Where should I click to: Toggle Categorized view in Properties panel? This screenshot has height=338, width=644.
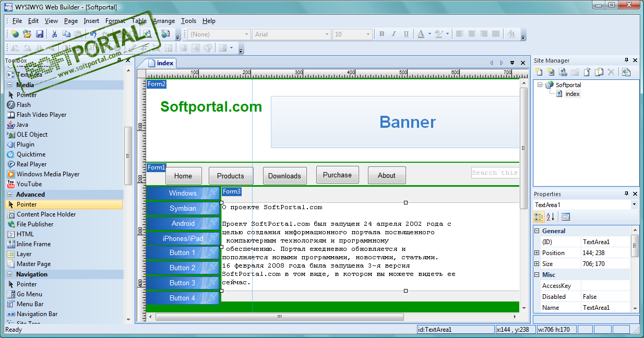[x=539, y=217]
